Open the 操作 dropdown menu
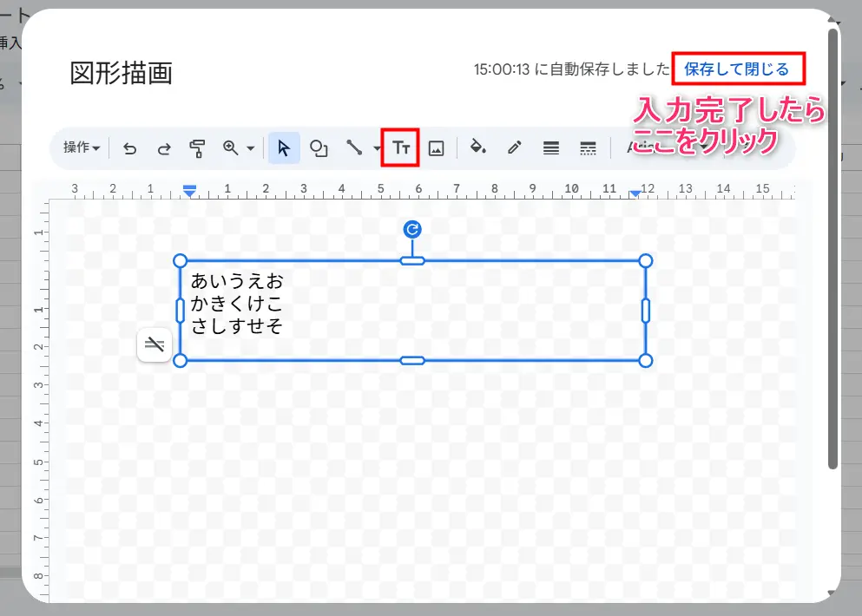862x616 pixels. 82,148
